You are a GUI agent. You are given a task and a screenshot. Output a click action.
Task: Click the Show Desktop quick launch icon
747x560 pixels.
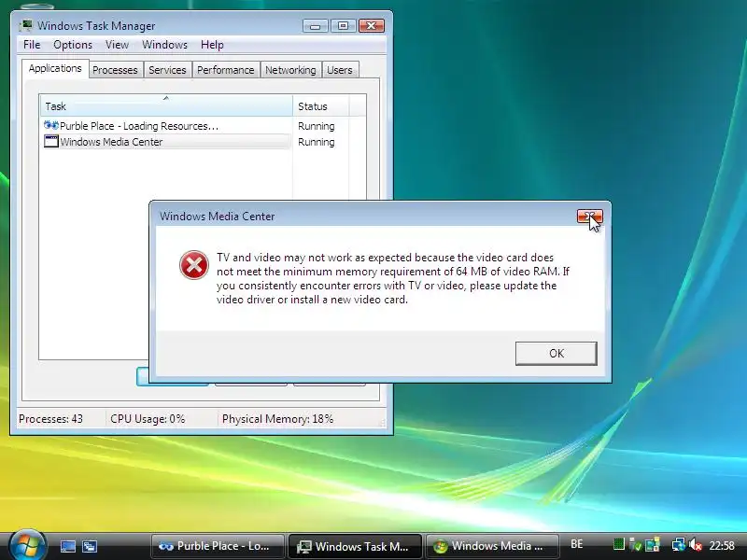[67, 546]
